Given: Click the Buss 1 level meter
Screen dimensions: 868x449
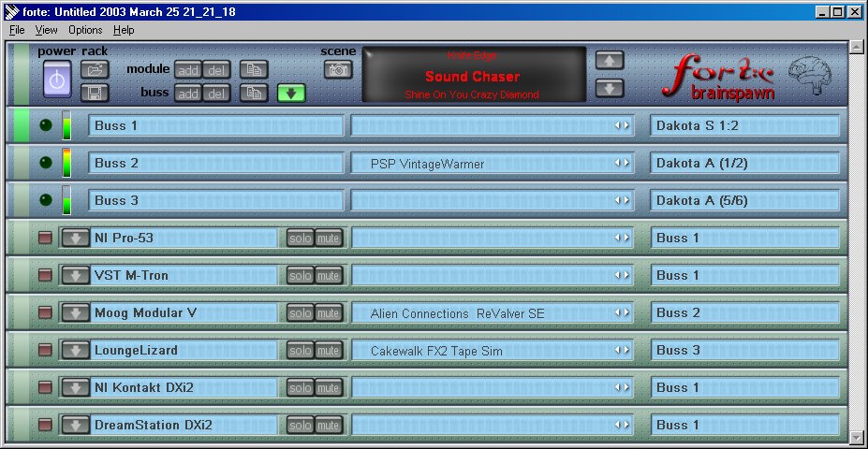Looking at the screenshot, I should (x=66, y=125).
